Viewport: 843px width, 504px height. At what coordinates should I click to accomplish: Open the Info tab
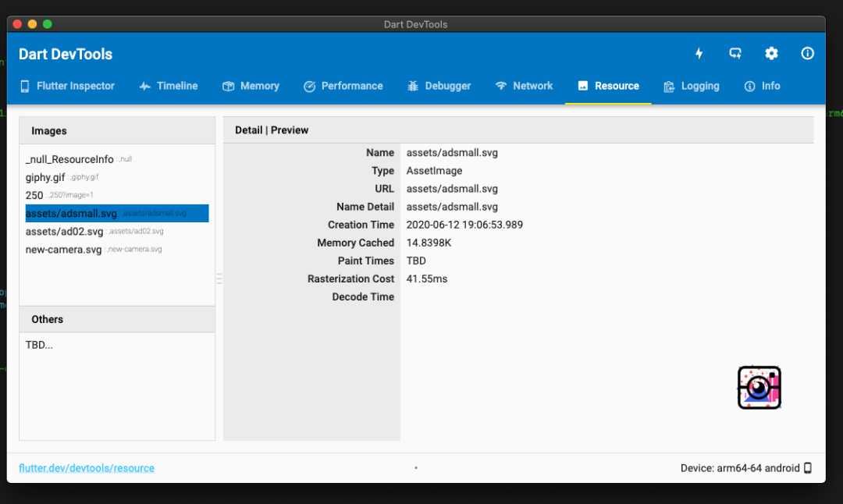[762, 86]
